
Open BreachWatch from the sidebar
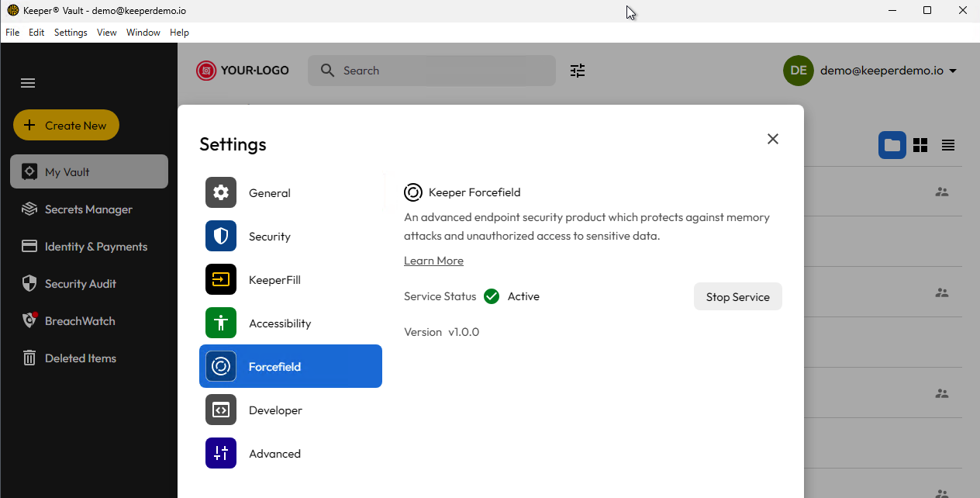coord(79,321)
